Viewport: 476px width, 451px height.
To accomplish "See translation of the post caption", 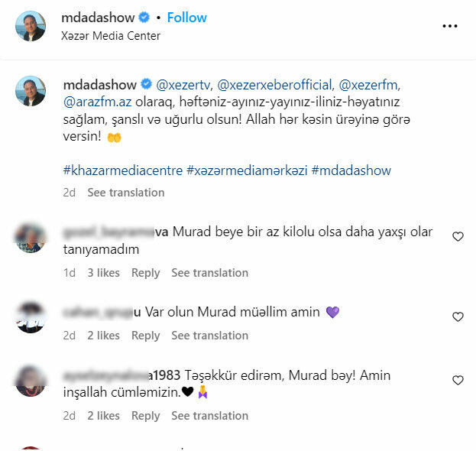I will pos(126,193).
